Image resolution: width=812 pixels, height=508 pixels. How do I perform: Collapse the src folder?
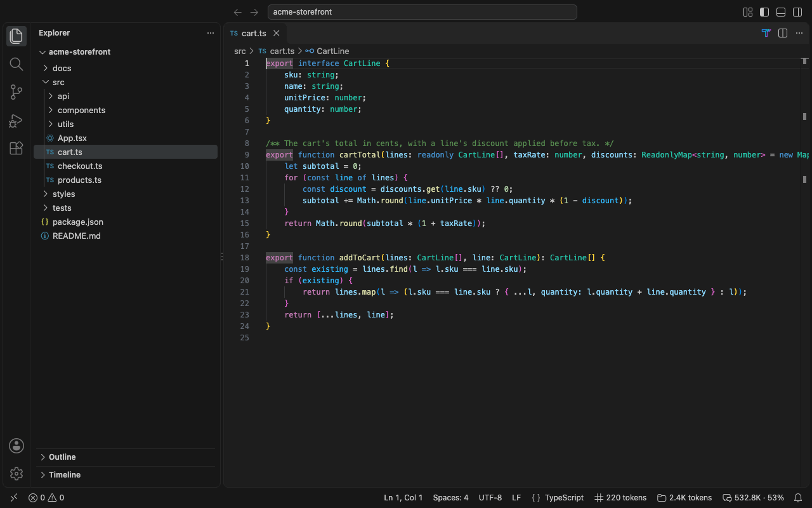tap(126, 83)
